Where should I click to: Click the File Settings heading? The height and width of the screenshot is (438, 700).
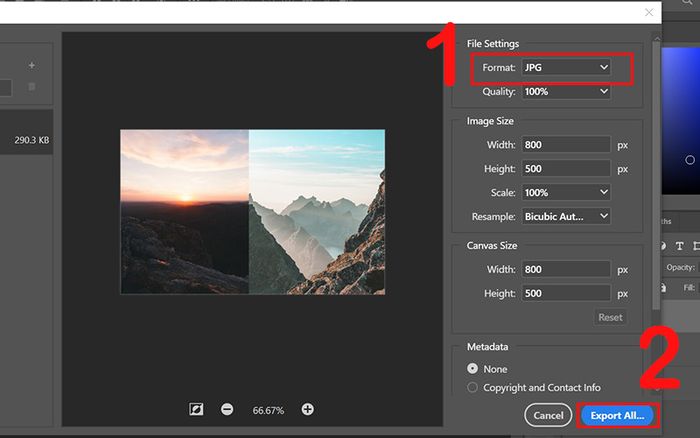coord(493,44)
